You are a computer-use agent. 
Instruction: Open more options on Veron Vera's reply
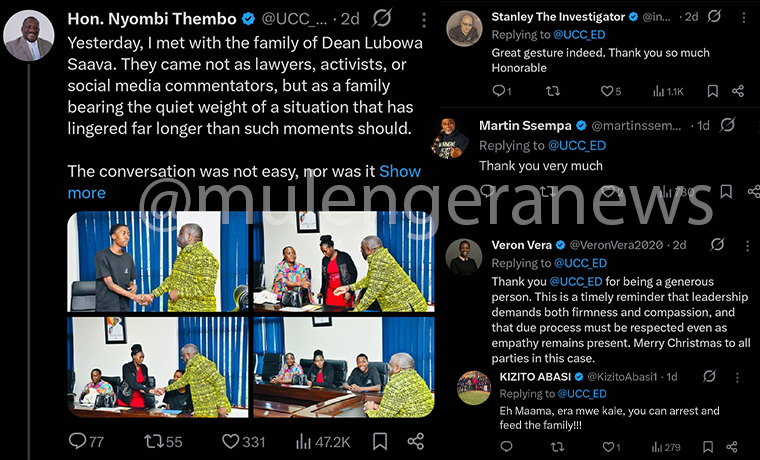[747, 245]
